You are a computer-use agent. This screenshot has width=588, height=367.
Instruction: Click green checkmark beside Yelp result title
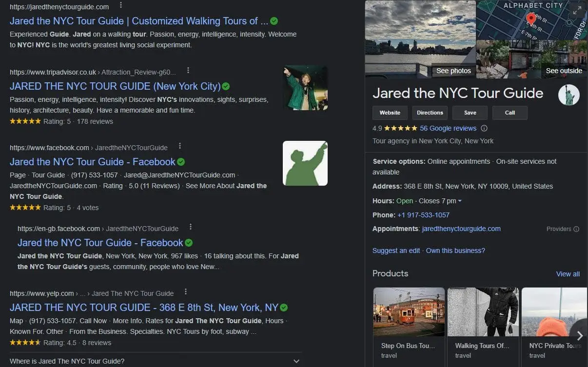(284, 308)
